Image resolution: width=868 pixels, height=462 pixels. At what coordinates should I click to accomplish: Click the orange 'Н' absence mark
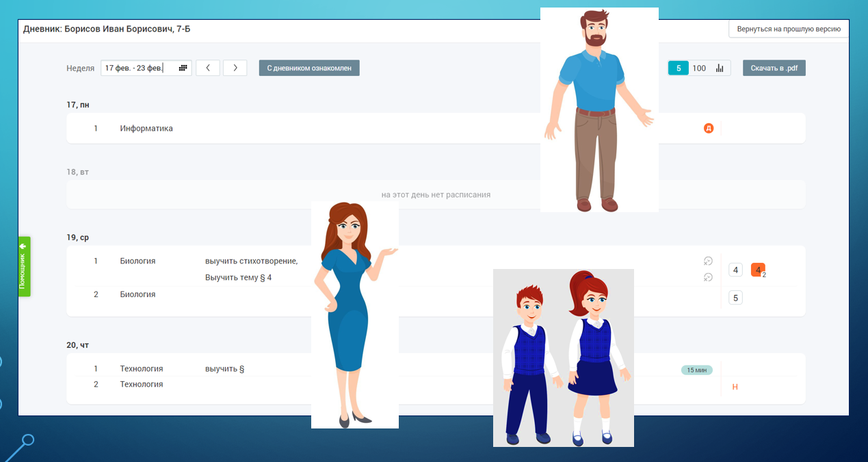(735, 387)
